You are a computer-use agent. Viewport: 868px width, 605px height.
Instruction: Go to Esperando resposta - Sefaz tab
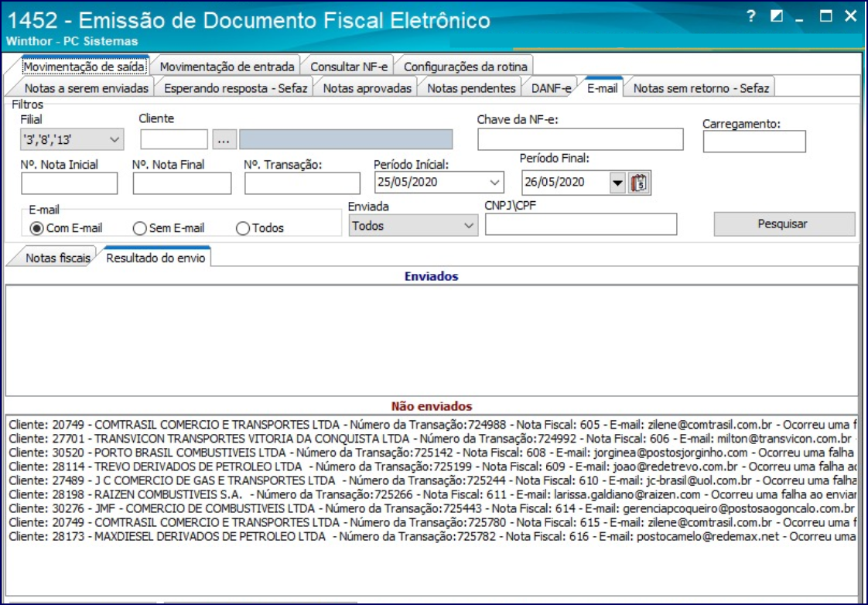tap(236, 88)
